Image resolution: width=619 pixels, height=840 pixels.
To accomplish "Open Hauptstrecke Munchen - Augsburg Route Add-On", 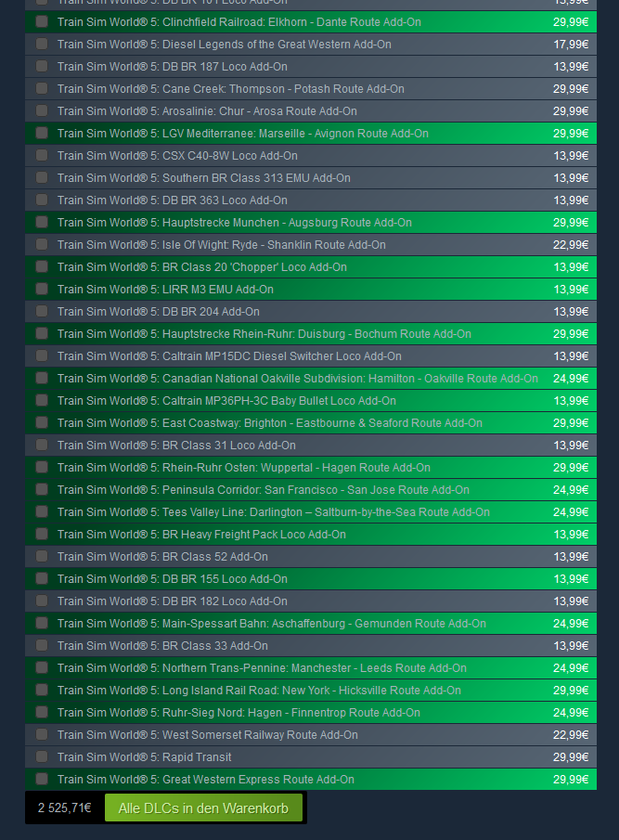I will (x=235, y=223).
